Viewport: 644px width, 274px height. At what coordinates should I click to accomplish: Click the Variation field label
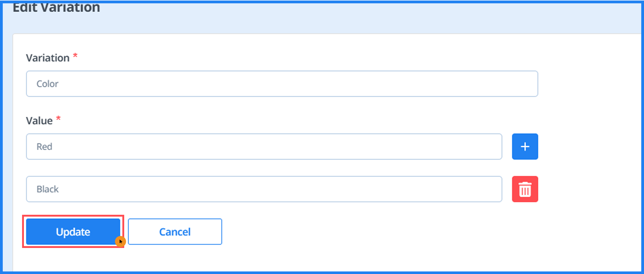click(48, 58)
